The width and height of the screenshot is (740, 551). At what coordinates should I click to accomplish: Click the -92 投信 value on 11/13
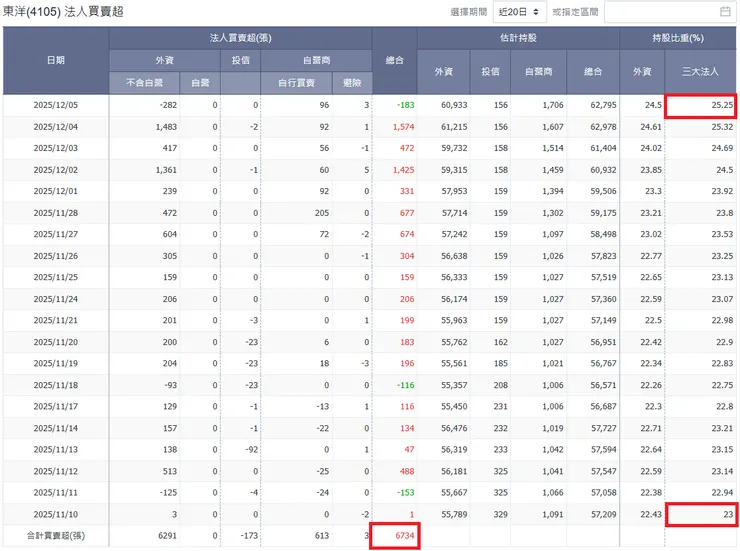point(252,450)
